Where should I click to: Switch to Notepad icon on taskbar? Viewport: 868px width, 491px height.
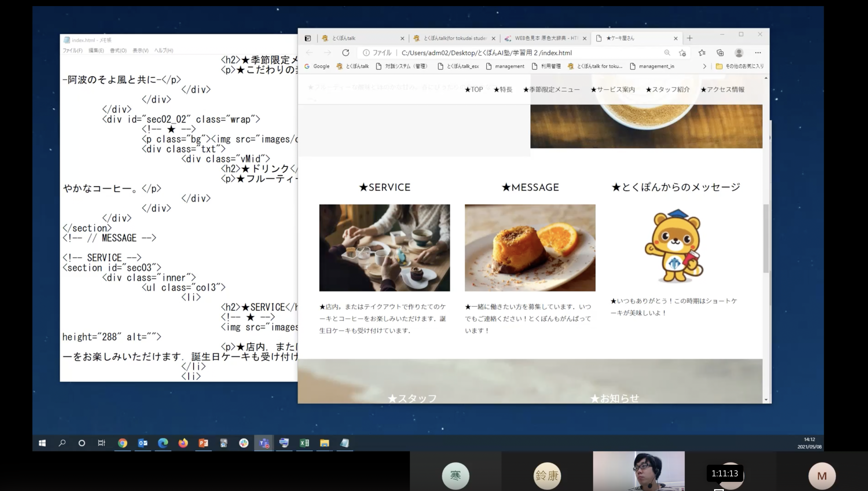click(x=344, y=443)
